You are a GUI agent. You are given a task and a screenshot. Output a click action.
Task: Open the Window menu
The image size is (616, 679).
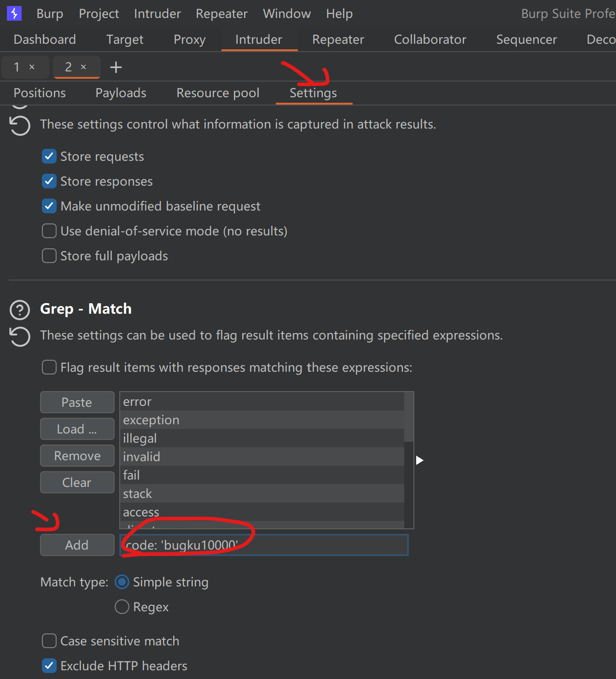point(287,14)
